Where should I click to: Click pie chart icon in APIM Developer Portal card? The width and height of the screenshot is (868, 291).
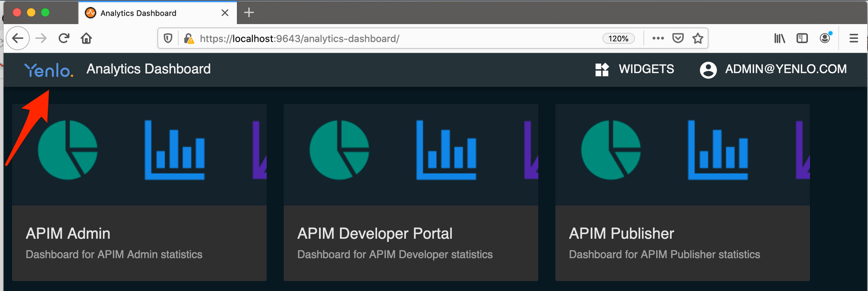(x=339, y=150)
